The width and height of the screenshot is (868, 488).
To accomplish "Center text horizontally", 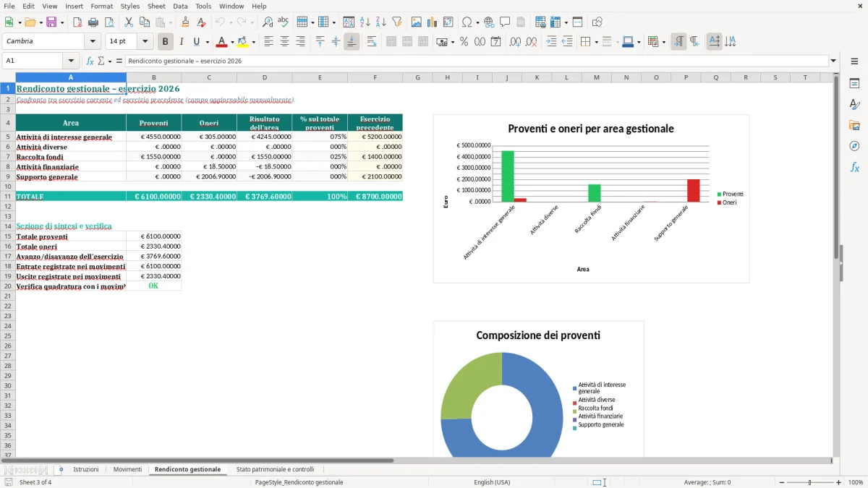I will click(x=285, y=42).
